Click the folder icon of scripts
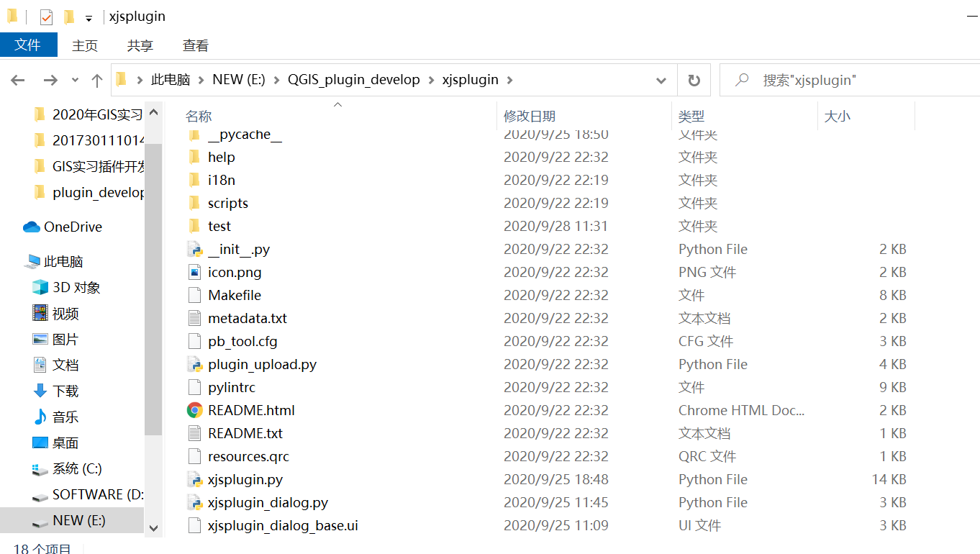This screenshot has height=554, width=980. (194, 203)
